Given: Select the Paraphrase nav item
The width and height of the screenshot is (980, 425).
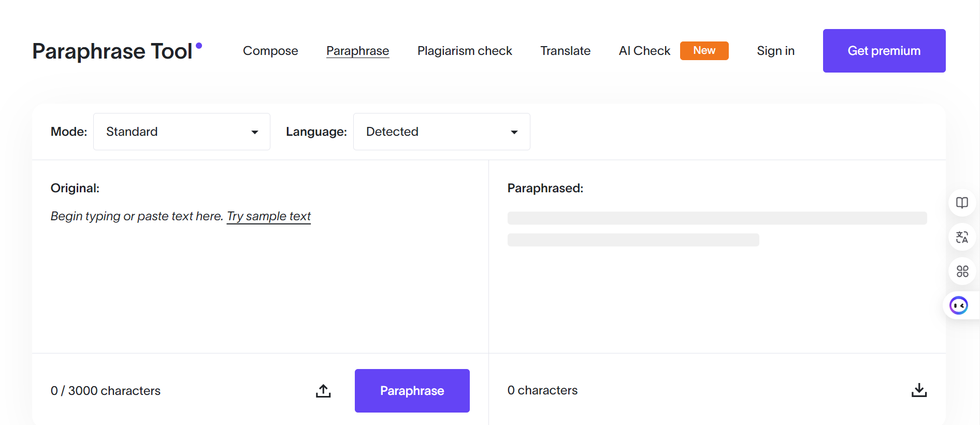Looking at the screenshot, I should coord(357,51).
